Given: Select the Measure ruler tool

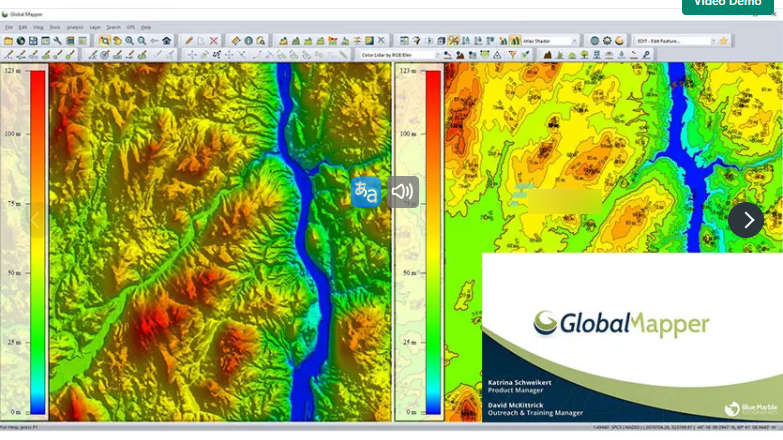Looking at the screenshot, I should tap(236, 41).
